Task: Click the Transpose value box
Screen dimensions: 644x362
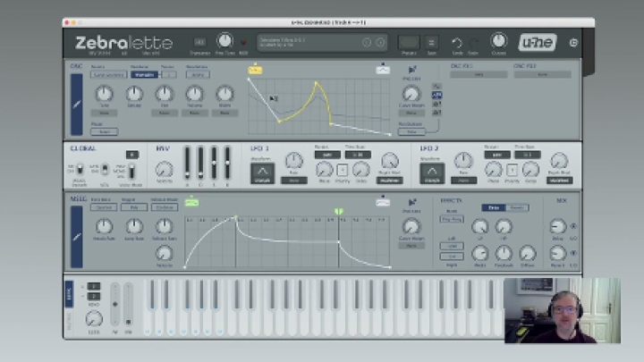Action: tap(199, 42)
